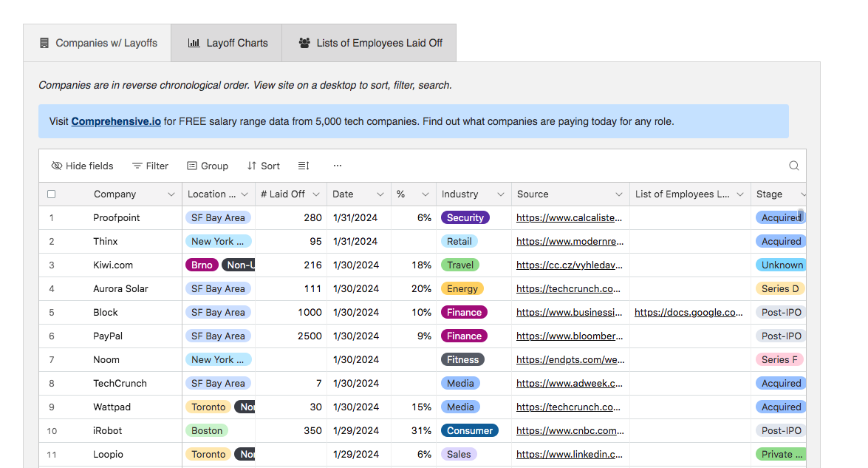Select the Companies w/ Layoffs tab
The image size is (868, 468).
pyautogui.click(x=98, y=43)
